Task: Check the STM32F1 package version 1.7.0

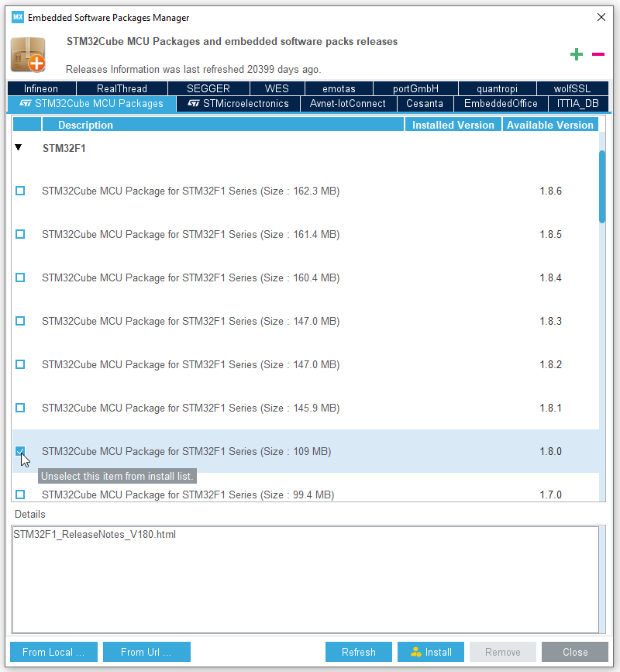Action: 20,495
